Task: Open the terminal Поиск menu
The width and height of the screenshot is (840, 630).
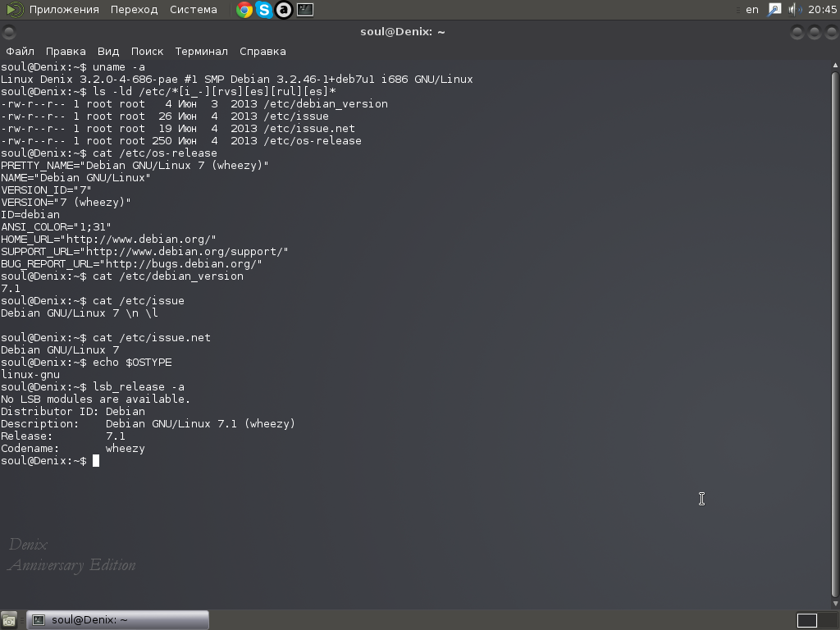Action: [148, 52]
